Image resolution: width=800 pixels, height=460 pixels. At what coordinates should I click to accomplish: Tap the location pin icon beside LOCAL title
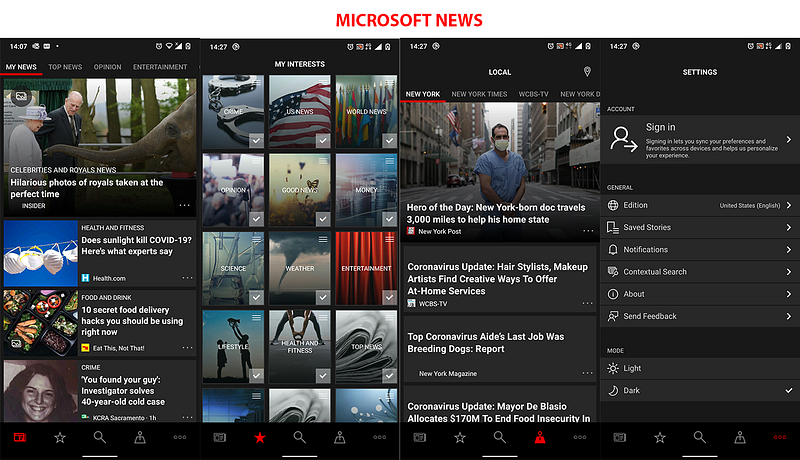[587, 72]
